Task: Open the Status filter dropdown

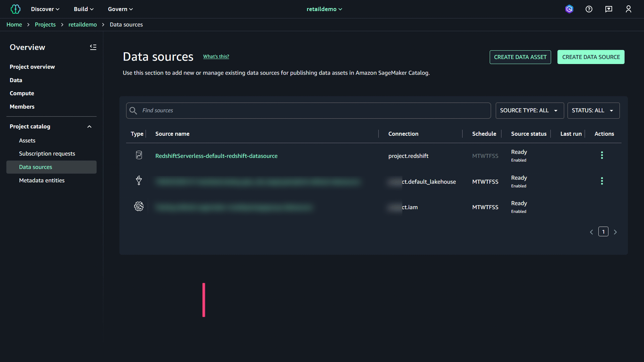Action: [x=593, y=111]
